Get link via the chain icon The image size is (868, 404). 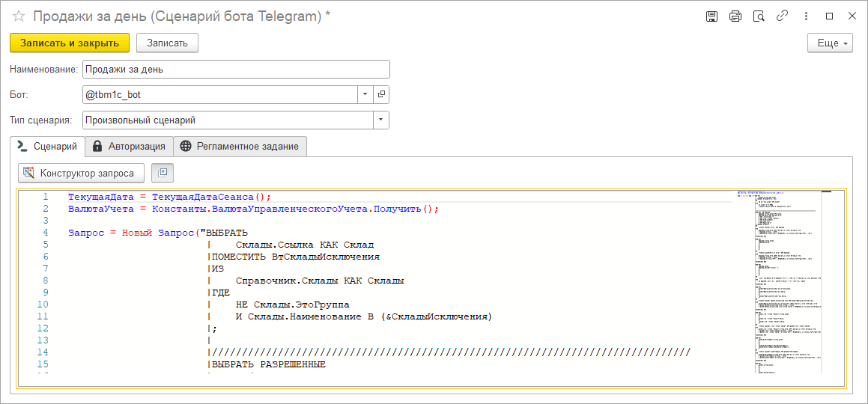pos(782,16)
